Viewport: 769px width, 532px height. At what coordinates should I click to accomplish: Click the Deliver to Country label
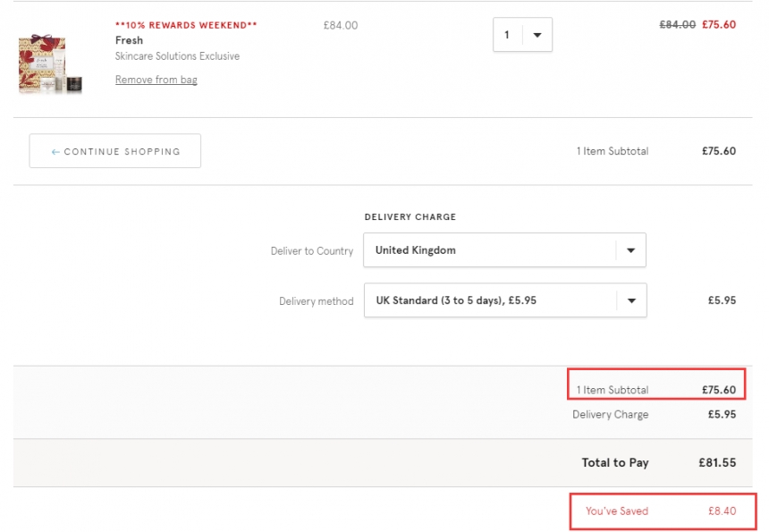[311, 251]
